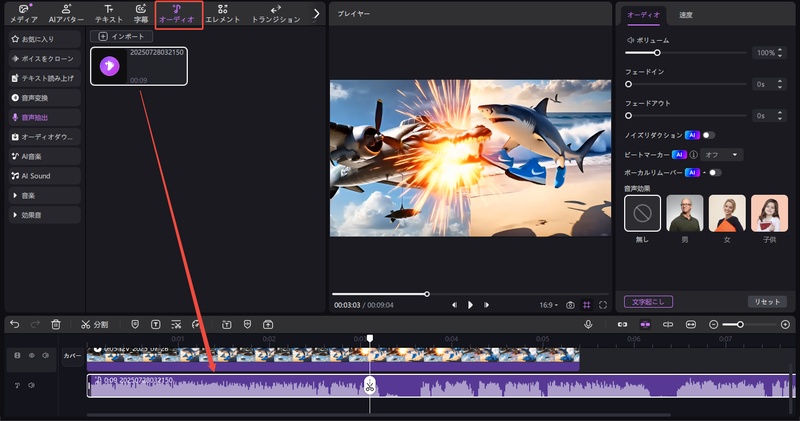Viewport: 800px width, 421px height.
Task: Adjust the volume 100% stepper arrows
Action: 780,53
